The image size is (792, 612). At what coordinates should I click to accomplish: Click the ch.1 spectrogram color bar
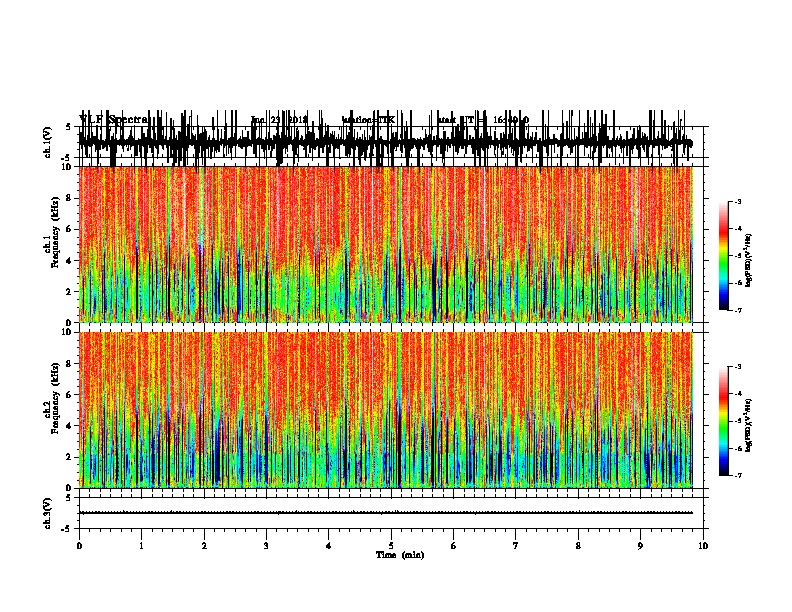tap(723, 255)
